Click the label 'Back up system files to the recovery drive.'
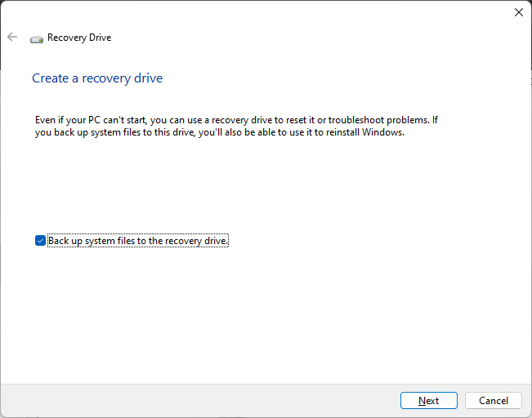The width and height of the screenshot is (532, 418). click(138, 240)
